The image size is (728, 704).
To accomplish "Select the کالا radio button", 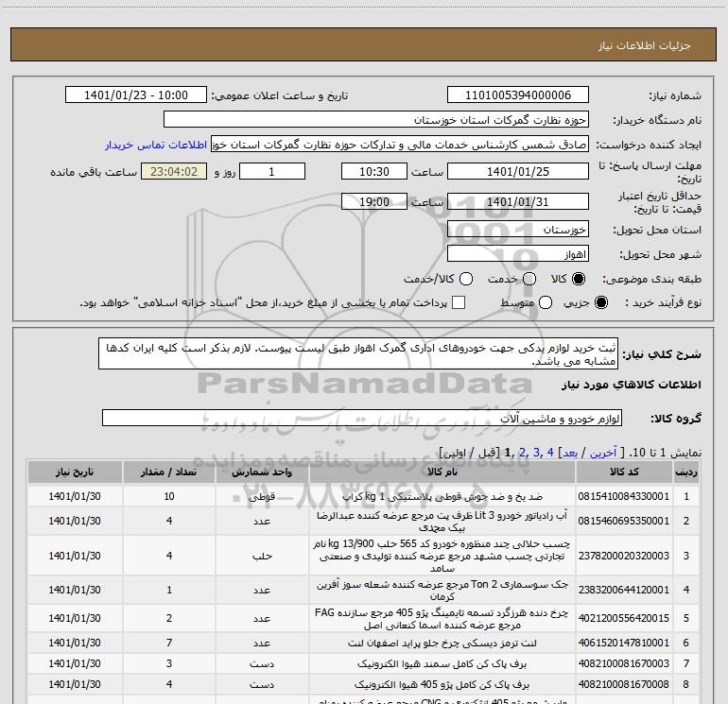I will pos(579,279).
